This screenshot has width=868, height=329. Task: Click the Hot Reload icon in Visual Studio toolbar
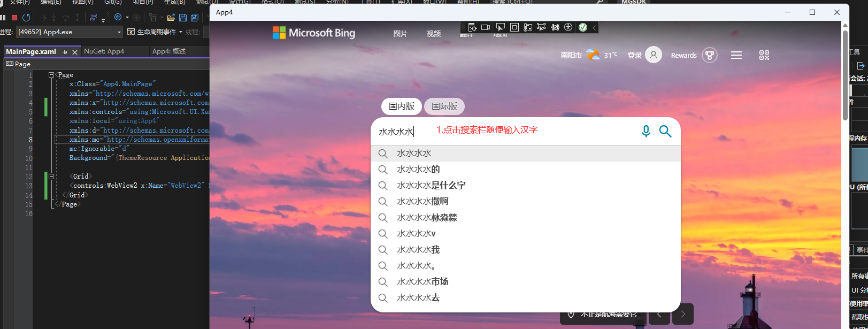pos(94,18)
